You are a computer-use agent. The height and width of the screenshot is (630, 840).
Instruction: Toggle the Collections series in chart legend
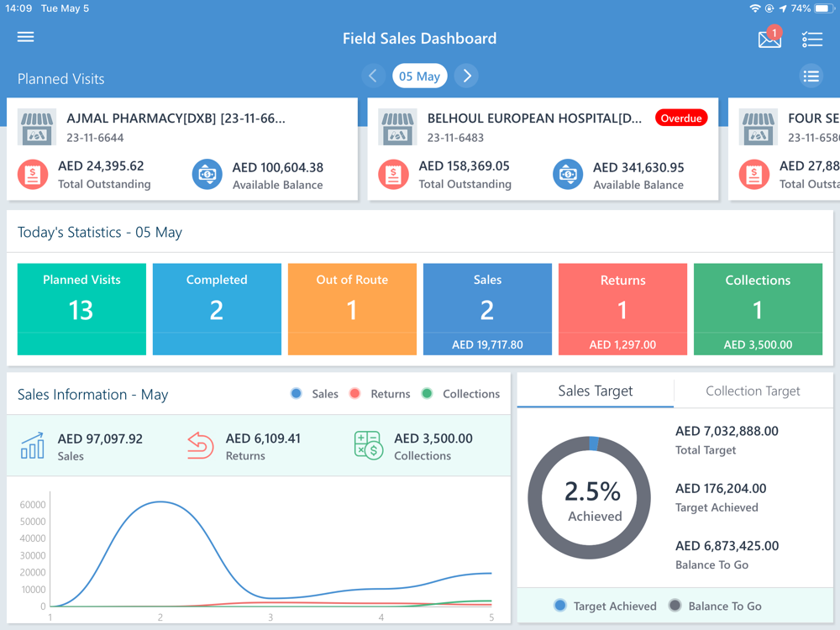[460, 394]
